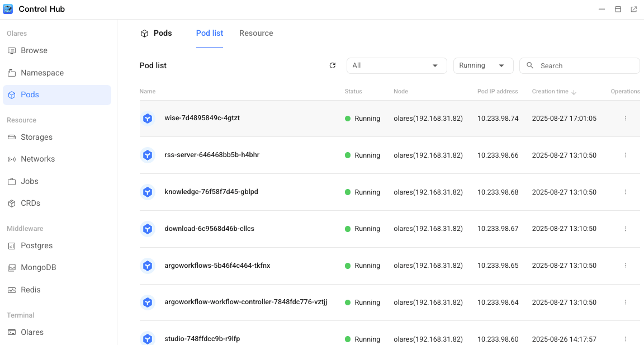Expand the All namespace filter dropdown
The width and height of the screenshot is (644, 345).
tap(396, 65)
